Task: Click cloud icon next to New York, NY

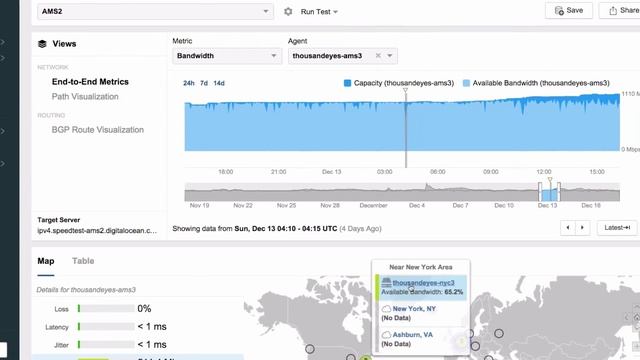Action: [386, 309]
